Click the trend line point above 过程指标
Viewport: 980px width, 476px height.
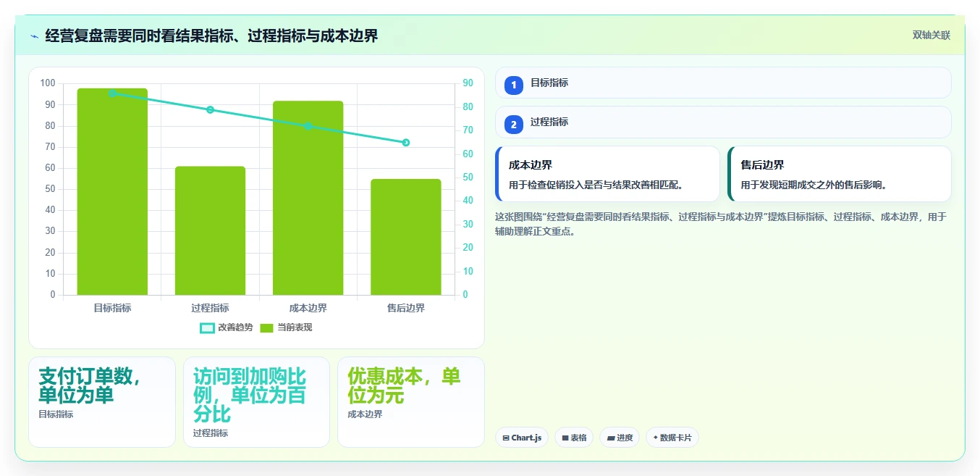pos(210,110)
